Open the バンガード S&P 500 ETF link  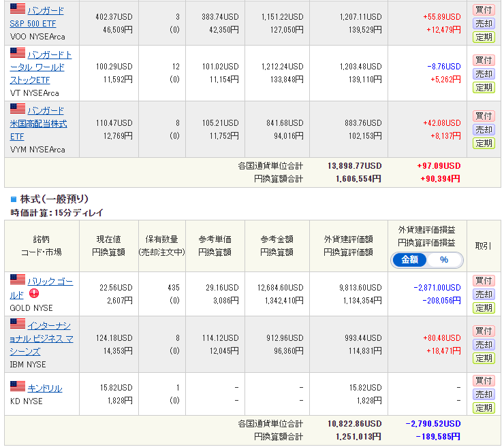37,17
